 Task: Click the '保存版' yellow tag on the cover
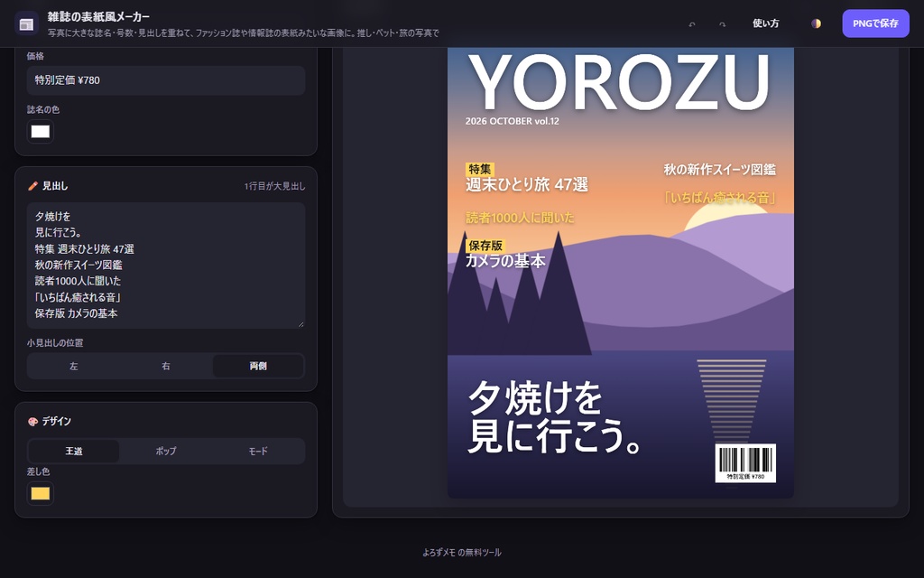(485, 246)
